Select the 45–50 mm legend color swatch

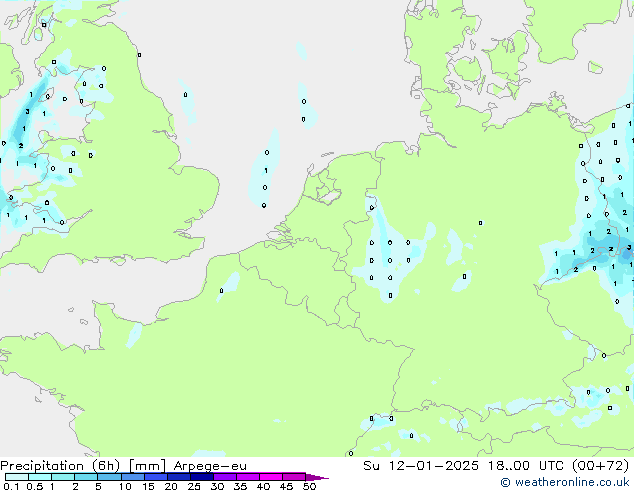point(294,477)
